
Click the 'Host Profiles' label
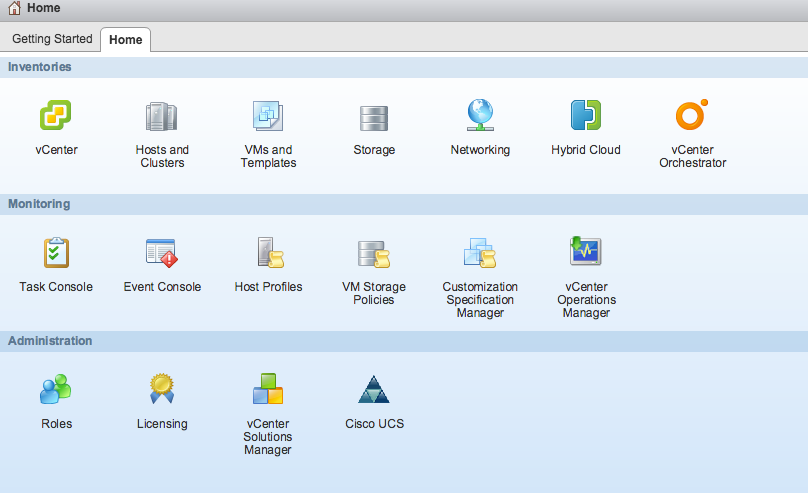pyautogui.click(x=268, y=287)
